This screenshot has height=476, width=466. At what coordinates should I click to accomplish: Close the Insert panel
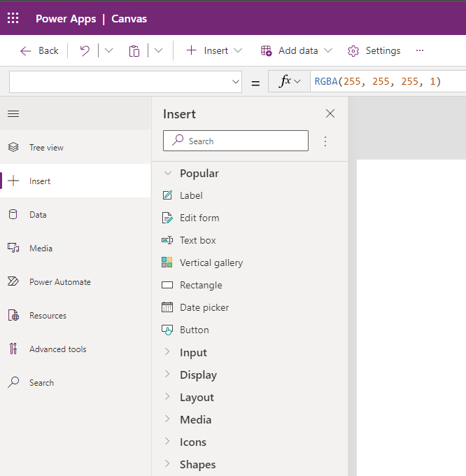coord(330,113)
